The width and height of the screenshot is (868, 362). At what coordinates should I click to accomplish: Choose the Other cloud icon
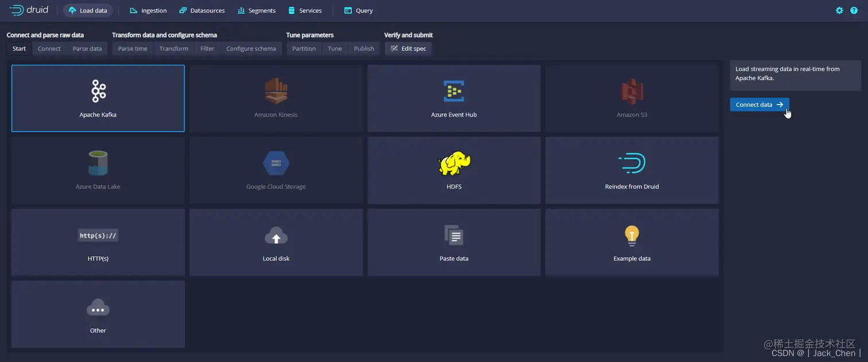[x=98, y=308]
